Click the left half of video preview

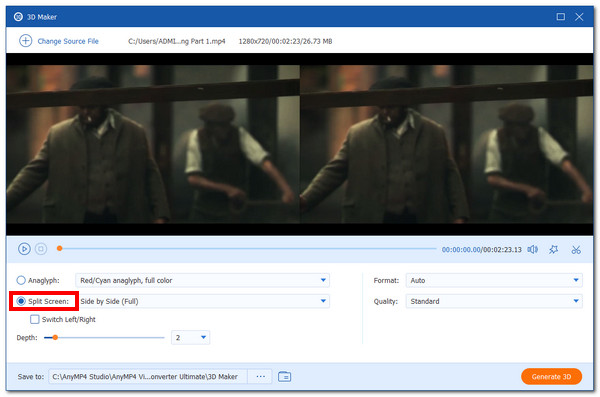point(153,144)
